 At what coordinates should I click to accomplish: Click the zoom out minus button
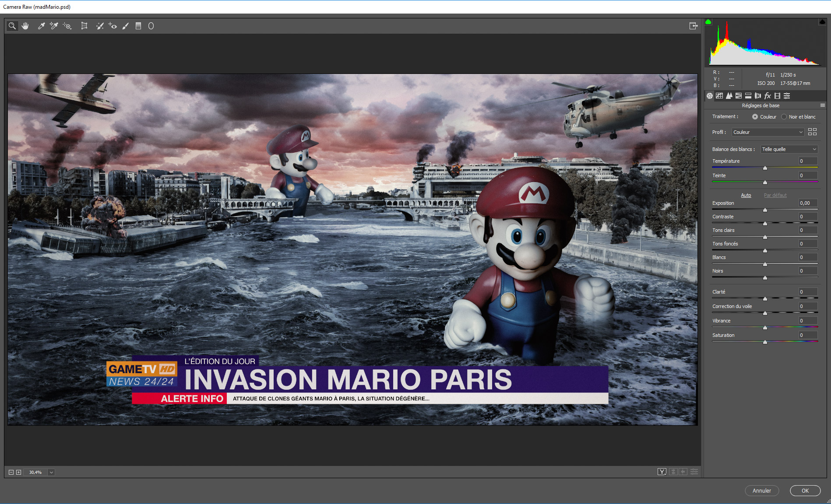pyautogui.click(x=11, y=472)
